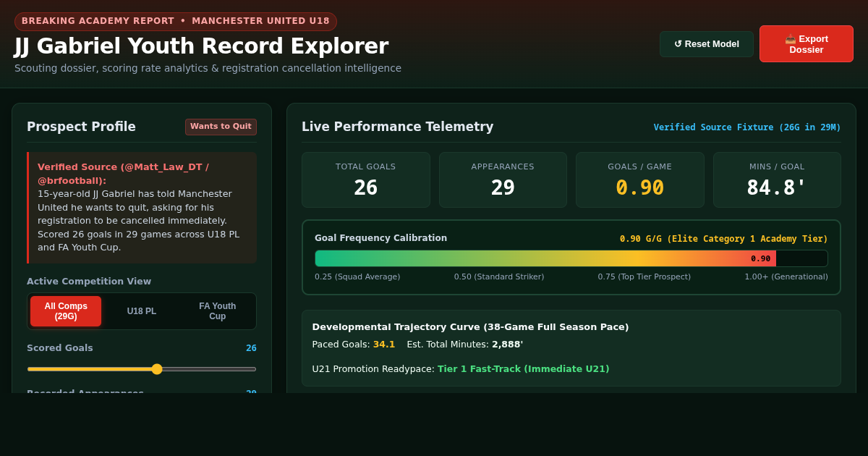This screenshot has width=868, height=456.
Task: Click the JJ Gabriel Youth Record Explorer title
Action: point(201,46)
